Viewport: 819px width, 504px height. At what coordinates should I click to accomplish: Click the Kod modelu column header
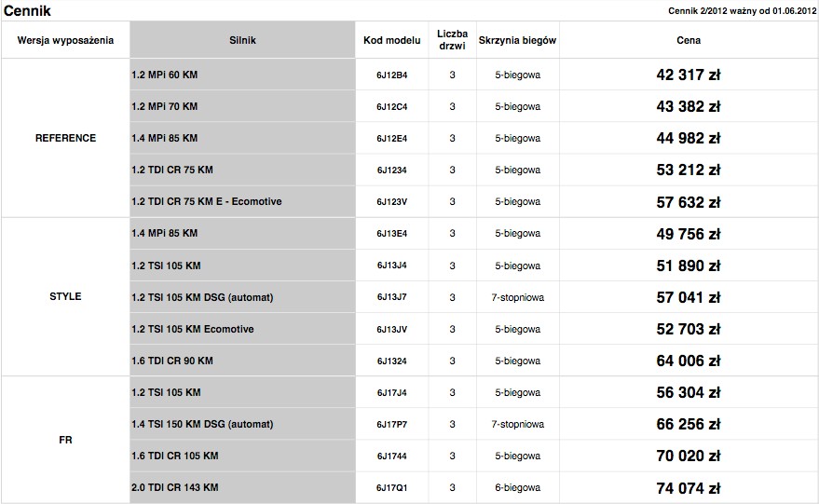point(391,41)
